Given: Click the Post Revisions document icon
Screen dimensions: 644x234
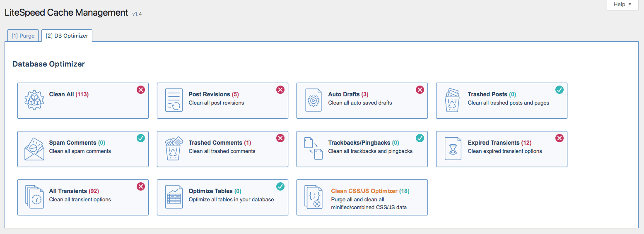Looking at the screenshot, I should click(x=174, y=100).
